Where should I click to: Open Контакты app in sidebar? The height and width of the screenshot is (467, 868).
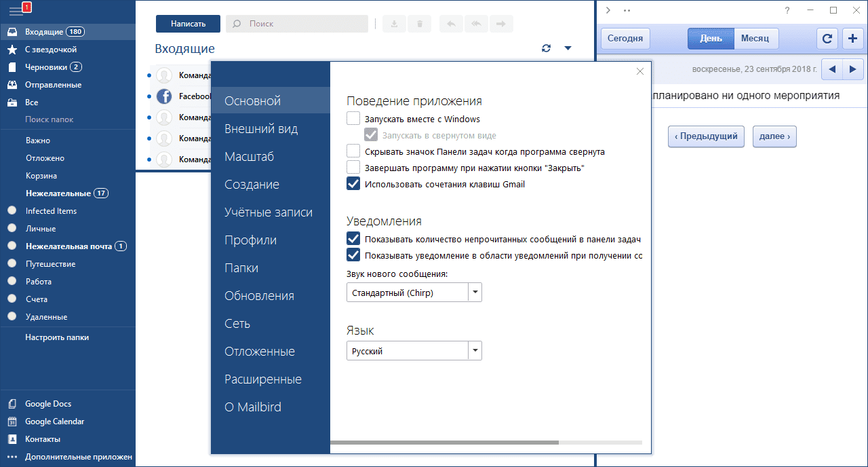click(43, 439)
